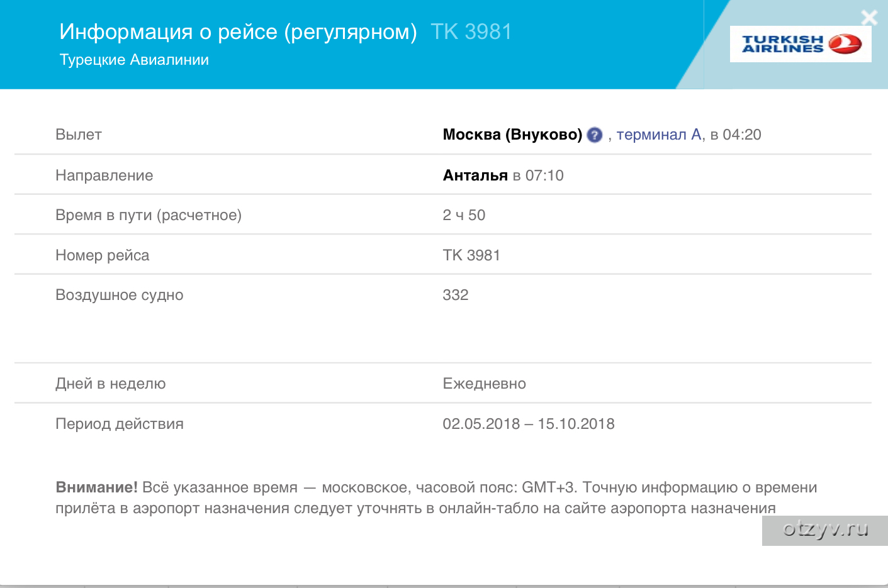Click the Анталья destination name
The width and height of the screenshot is (888, 588).
click(x=475, y=175)
